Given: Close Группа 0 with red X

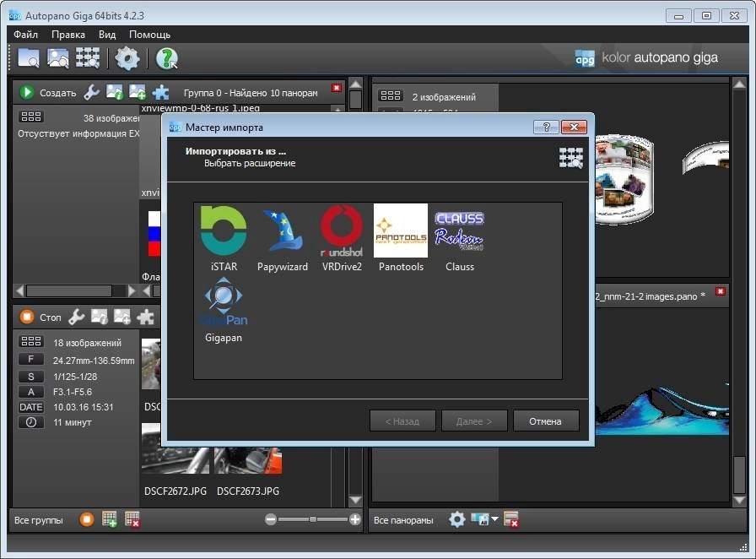Looking at the screenshot, I should (x=337, y=88).
